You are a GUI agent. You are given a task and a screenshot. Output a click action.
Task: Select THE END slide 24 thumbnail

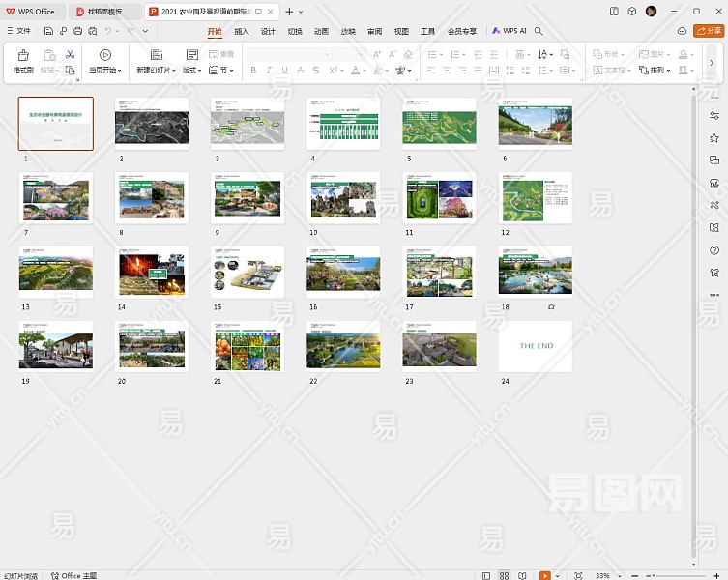(x=535, y=346)
